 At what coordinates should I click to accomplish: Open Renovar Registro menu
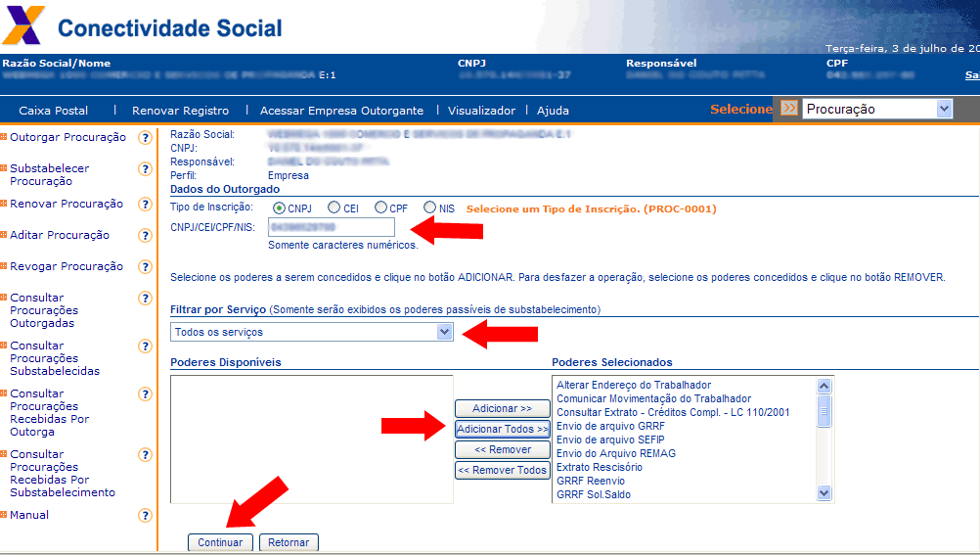pyautogui.click(x=181, y=111)
